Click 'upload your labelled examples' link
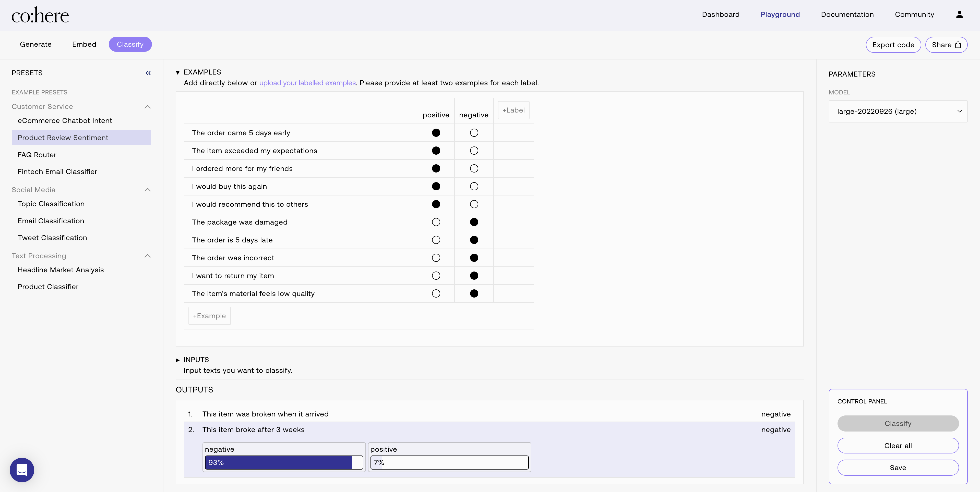This screenshot has height=492, width=980. click(307, 83)
